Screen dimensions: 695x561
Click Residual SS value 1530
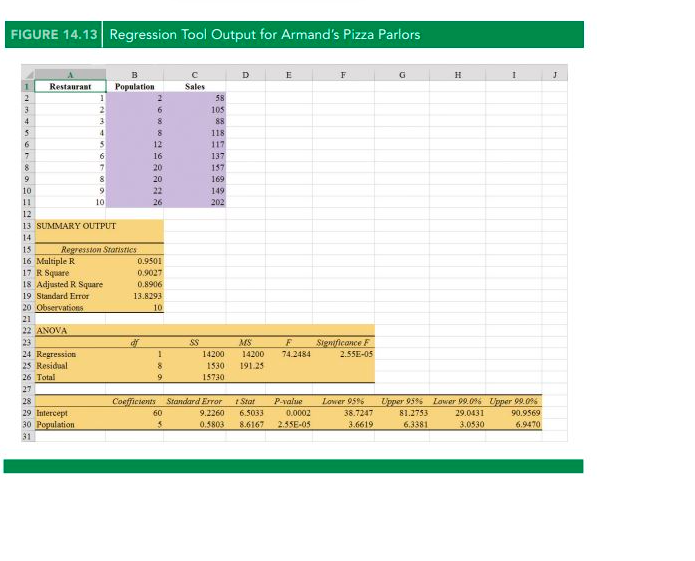coord(215,366)
